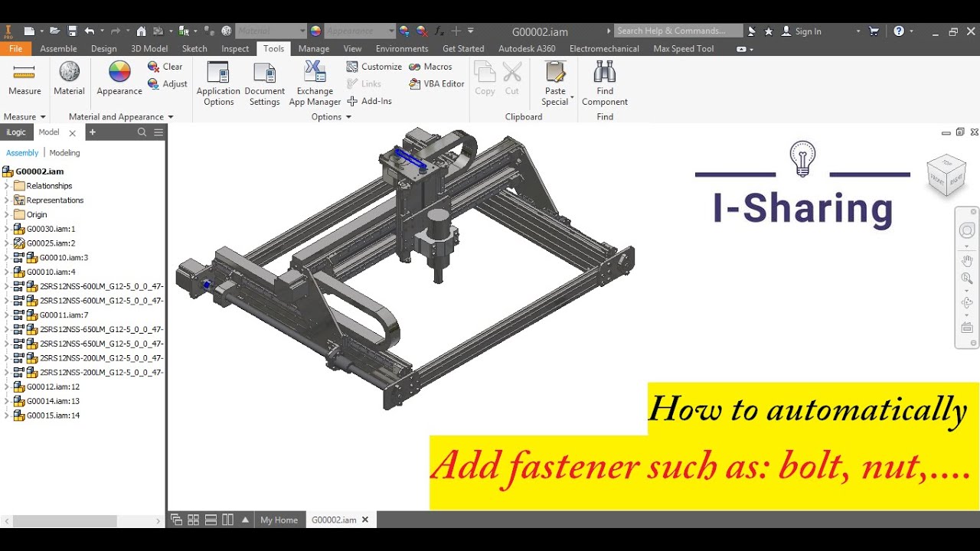Image resolution: width=980 pixels, height=551 pixels.
Task: Adjust appearance tool
Action: click(167, 83)
